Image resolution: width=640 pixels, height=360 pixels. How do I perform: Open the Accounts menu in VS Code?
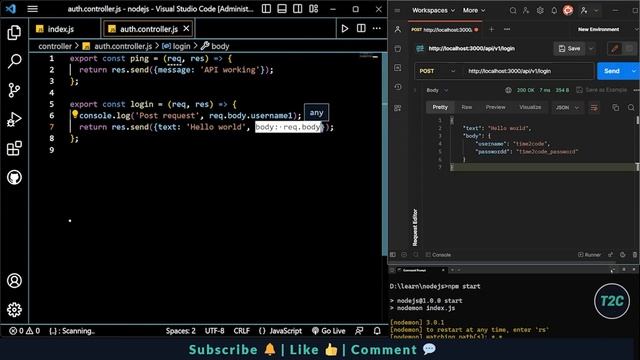pos(14,281)
